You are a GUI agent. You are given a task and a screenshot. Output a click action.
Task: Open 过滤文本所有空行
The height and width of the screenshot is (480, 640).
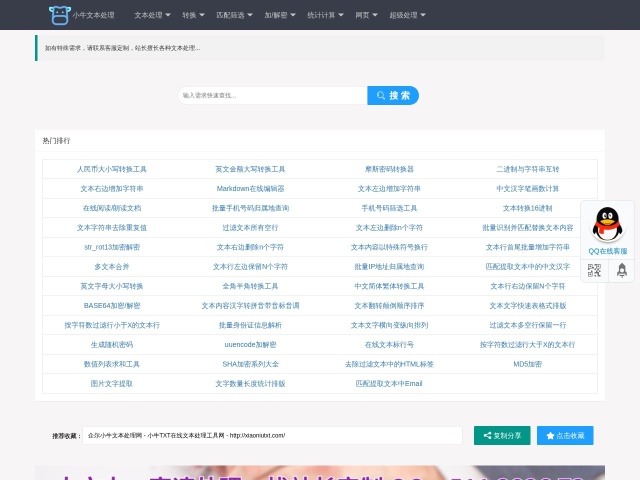click(250, 228)
